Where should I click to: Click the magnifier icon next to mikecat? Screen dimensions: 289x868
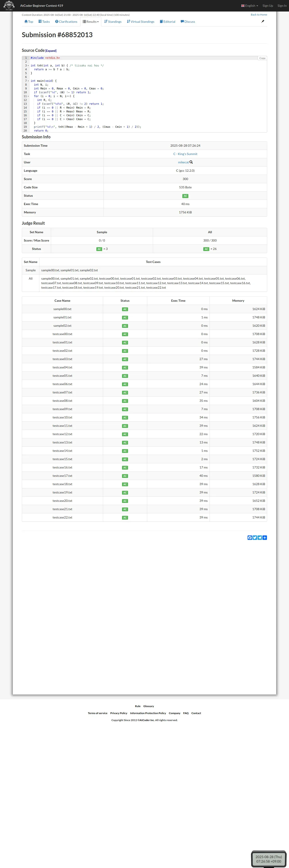click(x=191, y=162)
